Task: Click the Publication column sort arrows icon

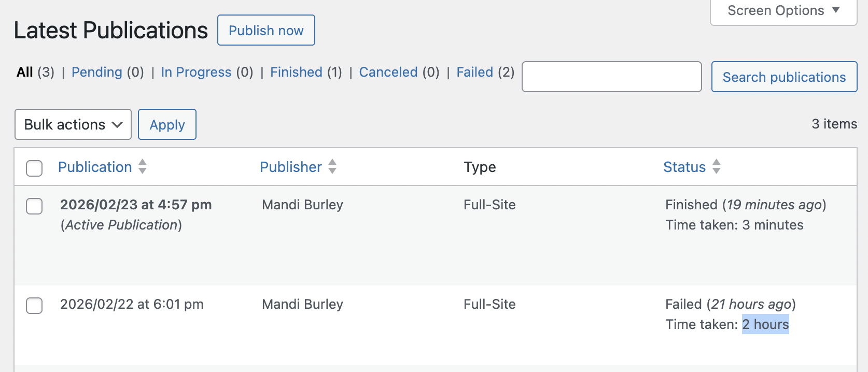Action: [x=143, y=167]
